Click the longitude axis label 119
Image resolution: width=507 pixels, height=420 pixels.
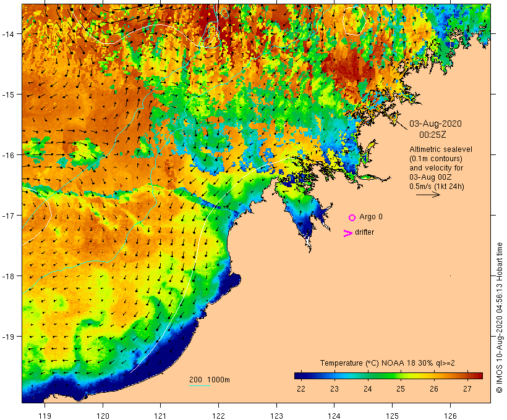(45, 416)
